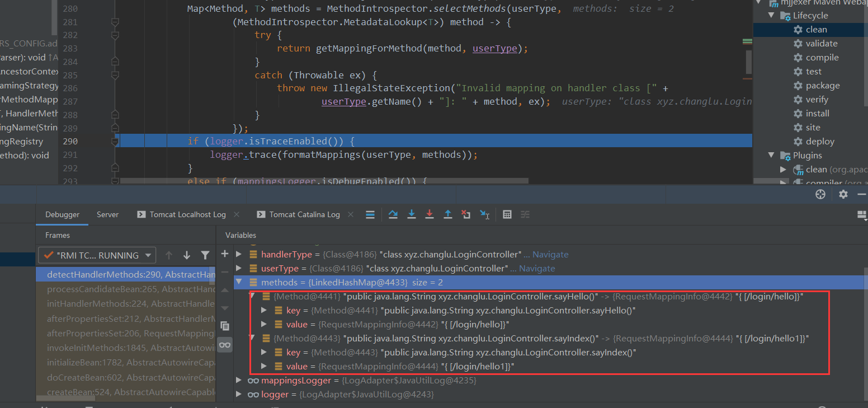Click Navigate link next to userType
This screenshot has width=868, height=408.
(537, 268)
